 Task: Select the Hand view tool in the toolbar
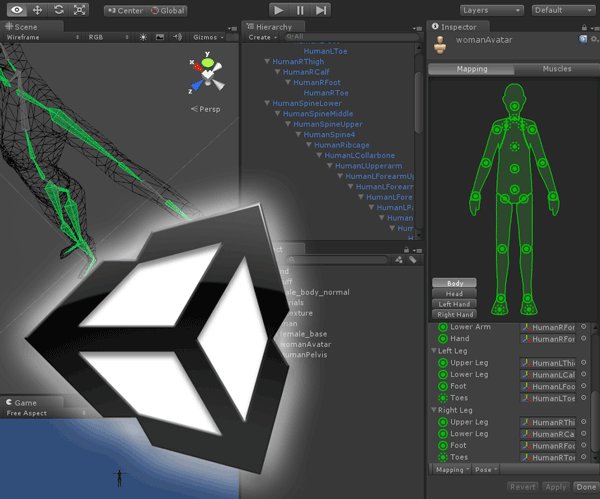tap(17, 10)
